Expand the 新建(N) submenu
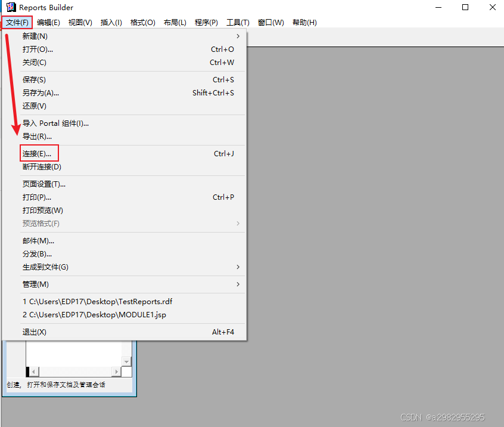This screenshot has width=504, height=427. tap(132, 36)
